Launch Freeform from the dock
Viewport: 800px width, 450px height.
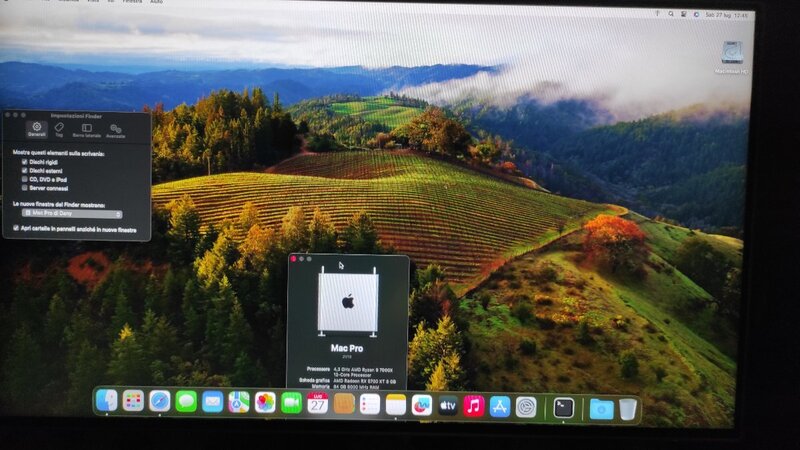(422, 406)
